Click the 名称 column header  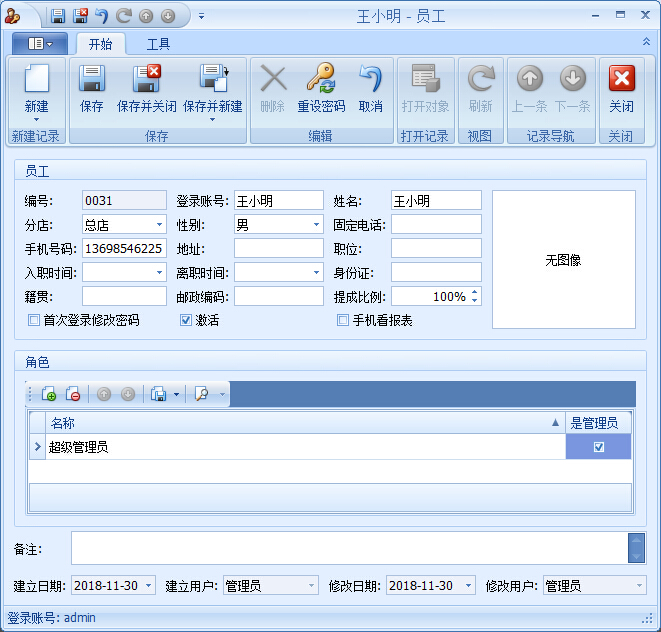(x=300, y=423)
